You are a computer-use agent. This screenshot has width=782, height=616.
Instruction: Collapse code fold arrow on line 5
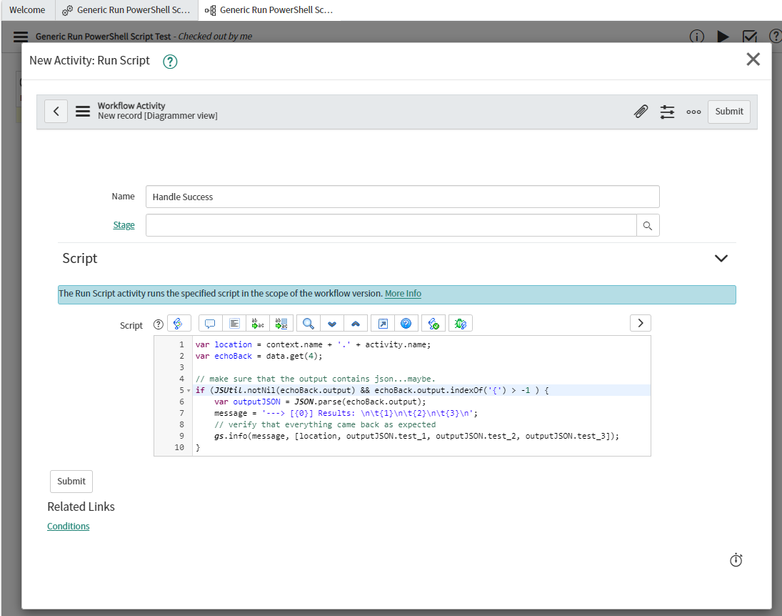(x=189, y=390)
